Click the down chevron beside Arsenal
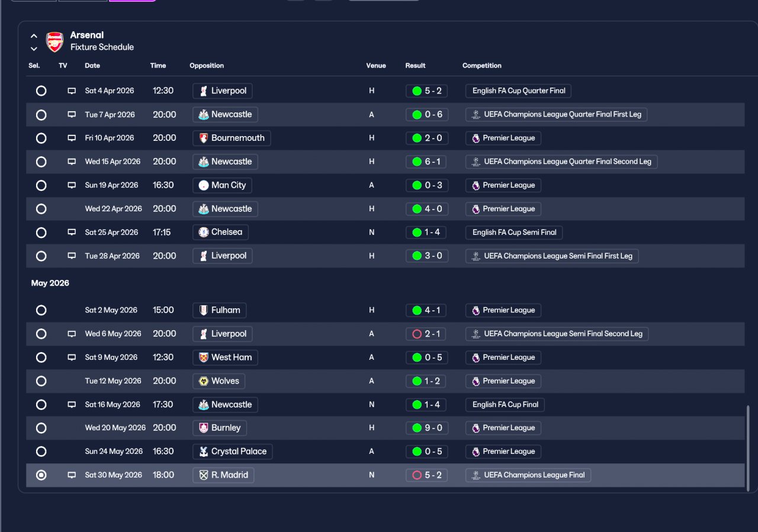This screenshot has width=758, height=532. 34,49
